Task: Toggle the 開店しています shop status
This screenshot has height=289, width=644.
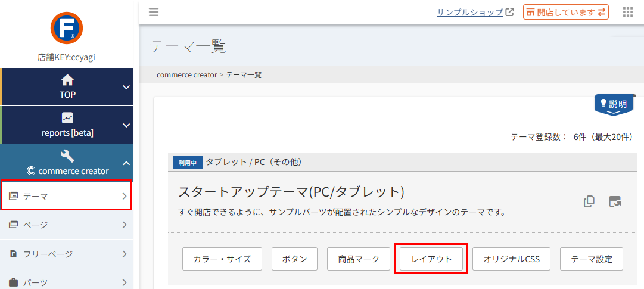Action: point(565,12)
